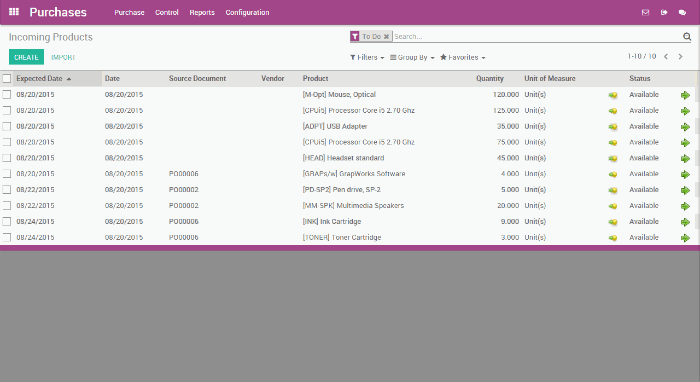This screenshot has height=382, width=700.
Task: Open the chat conversations icon
Action: (682, 12)
